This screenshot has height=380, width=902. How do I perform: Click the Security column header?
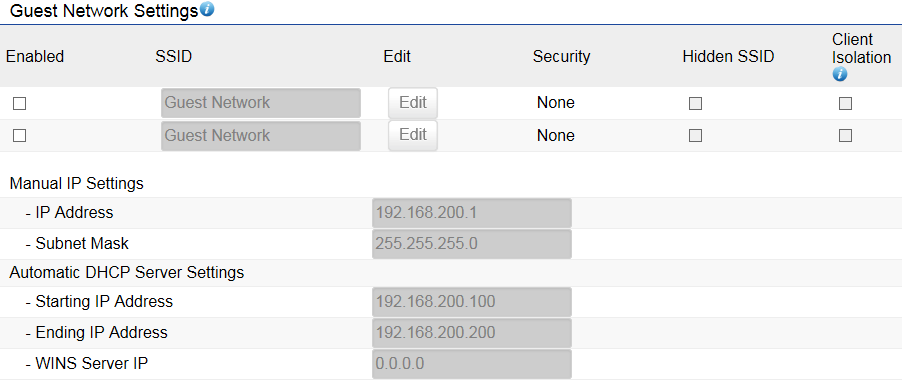pyautogui.click(x=561, y=56)
